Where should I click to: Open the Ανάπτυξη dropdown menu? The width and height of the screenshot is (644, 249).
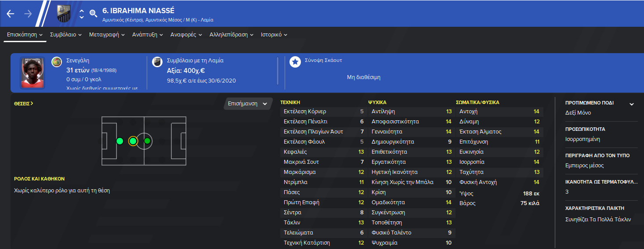(148, 34)
